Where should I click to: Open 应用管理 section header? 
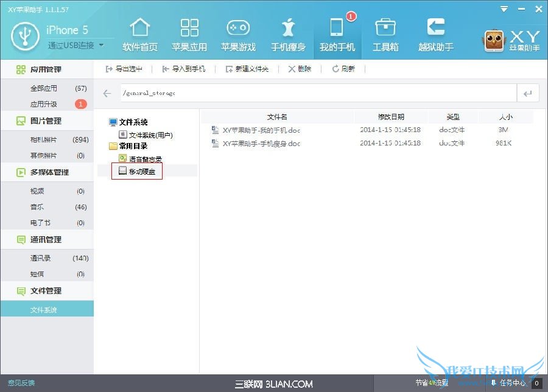47,69
